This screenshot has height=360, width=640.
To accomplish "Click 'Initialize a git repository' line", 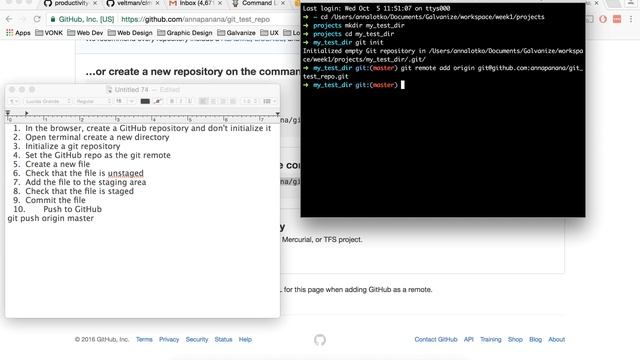I will (x=73, y=146).
